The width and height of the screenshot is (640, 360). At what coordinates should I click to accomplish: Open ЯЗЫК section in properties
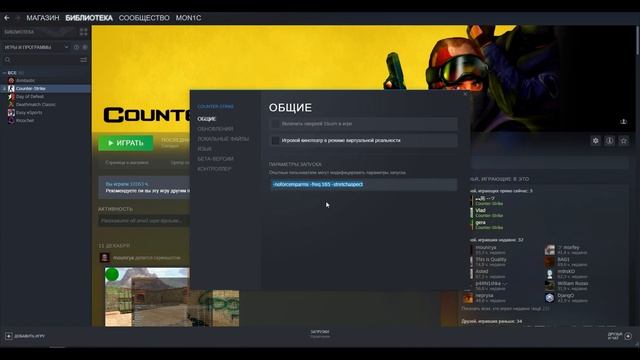tap(204, 149)
